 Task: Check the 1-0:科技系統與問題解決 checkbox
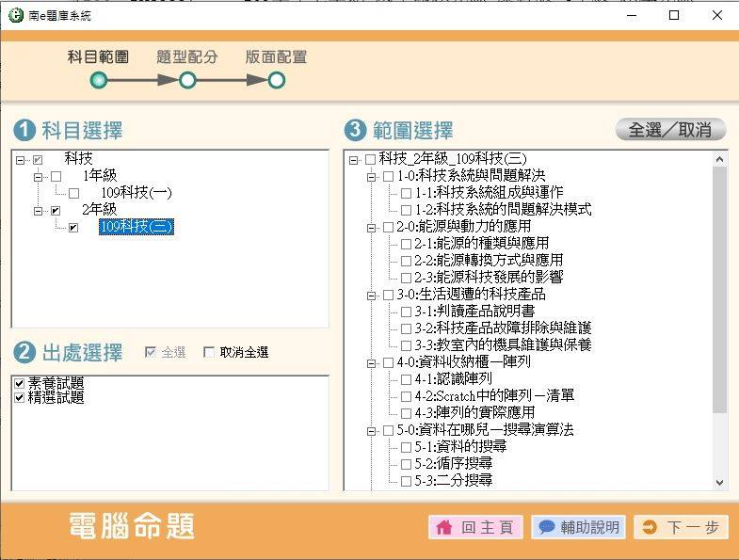click(389, 176)
